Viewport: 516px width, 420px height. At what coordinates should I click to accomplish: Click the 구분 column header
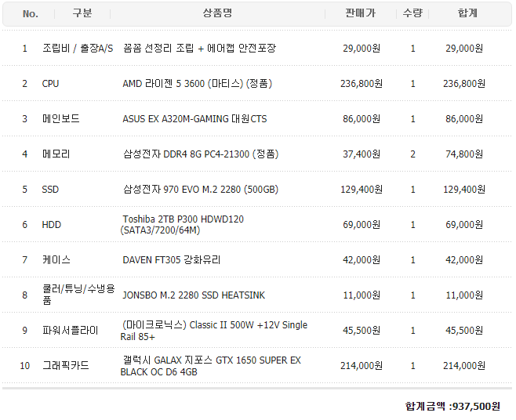click(82, 13)
